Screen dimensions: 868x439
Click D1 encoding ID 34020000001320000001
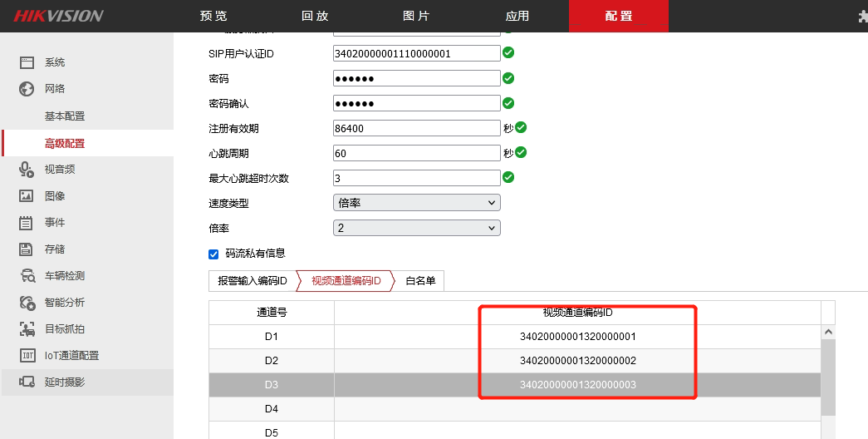pyautogui.click(x=578, y=337)
